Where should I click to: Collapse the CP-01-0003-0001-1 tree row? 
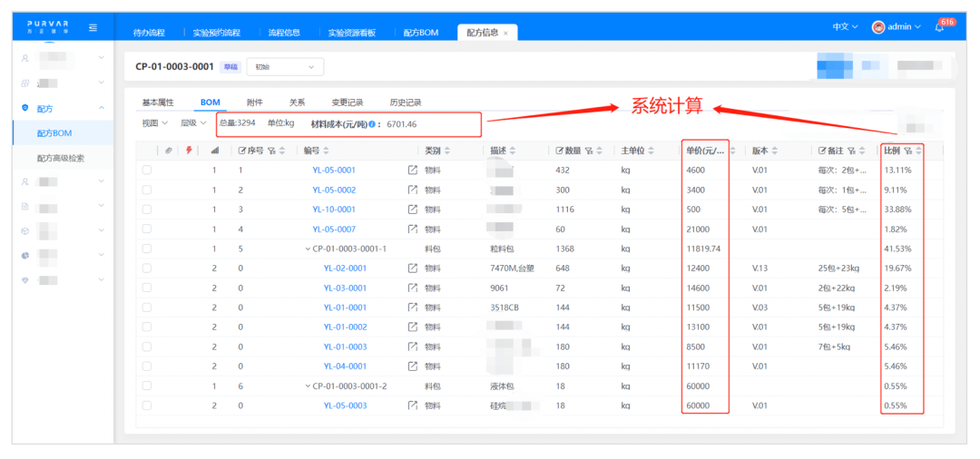pos(307,249)
